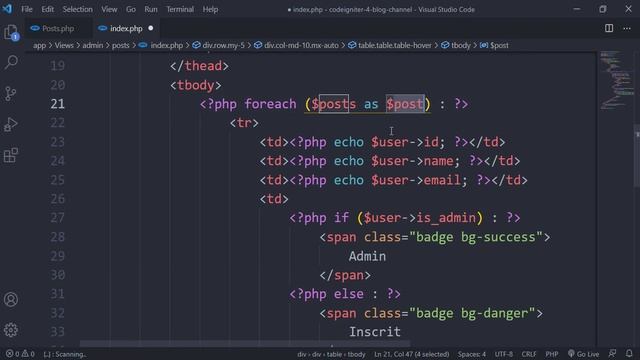This screenshot has width=640, height=360.
Task: Click the 'app' breadcrumb
Action: click(x=40, y=45)
